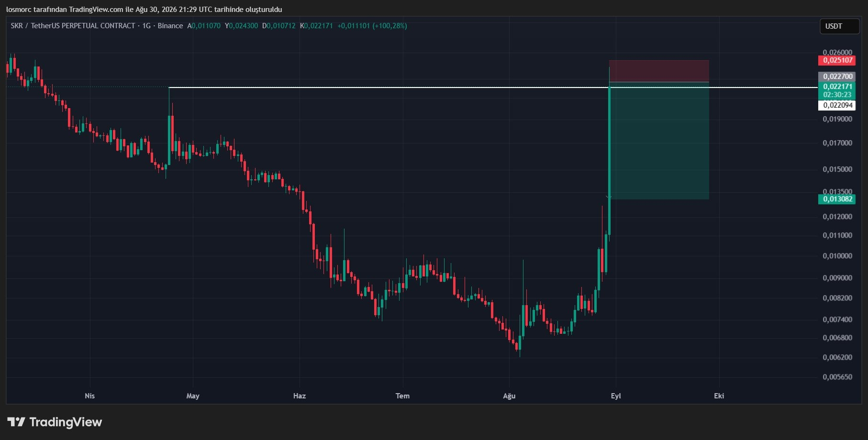Click the 0,006200 price axis label
Image resolution: width=868 pixels, height=440 pixels.
pos(837,357)
